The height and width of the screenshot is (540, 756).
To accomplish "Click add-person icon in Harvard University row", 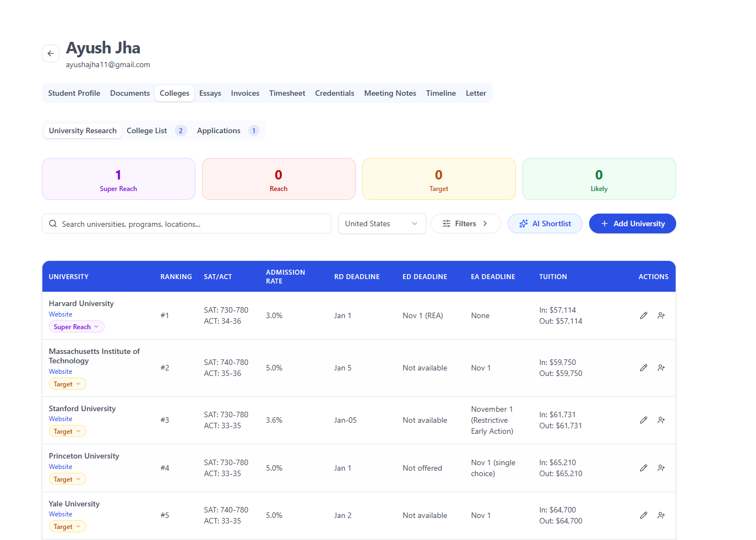I will pyautogui.click(x=661, y=315).
